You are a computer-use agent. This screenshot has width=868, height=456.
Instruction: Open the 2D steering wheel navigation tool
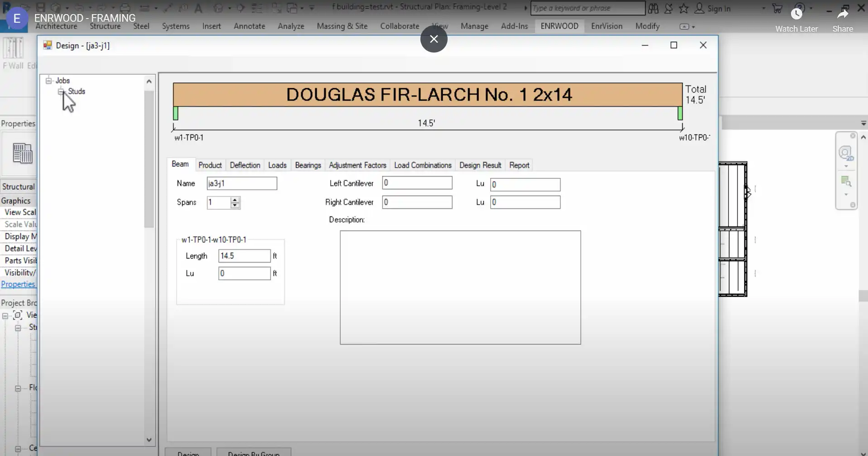845,154
